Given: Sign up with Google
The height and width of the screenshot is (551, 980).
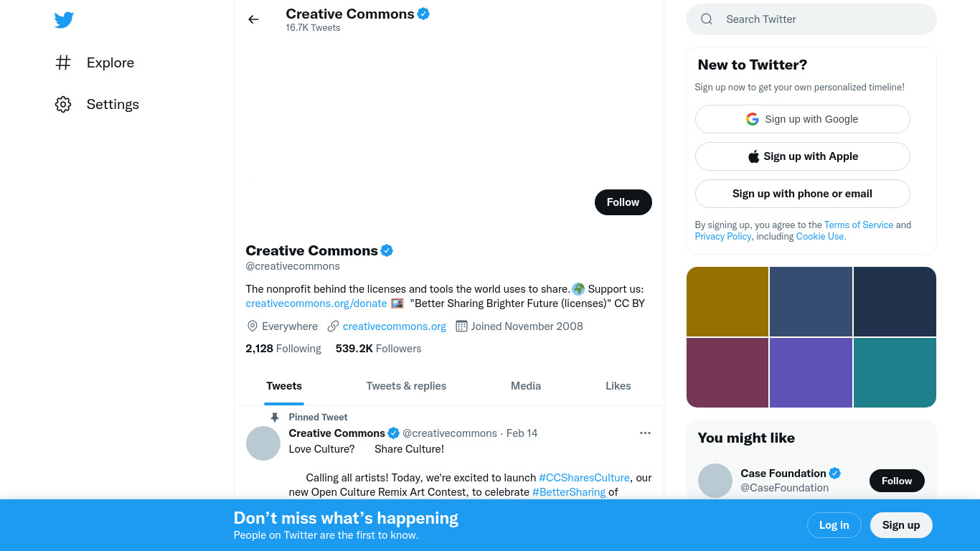Looking at the screenshot, I should click(803, 119).
